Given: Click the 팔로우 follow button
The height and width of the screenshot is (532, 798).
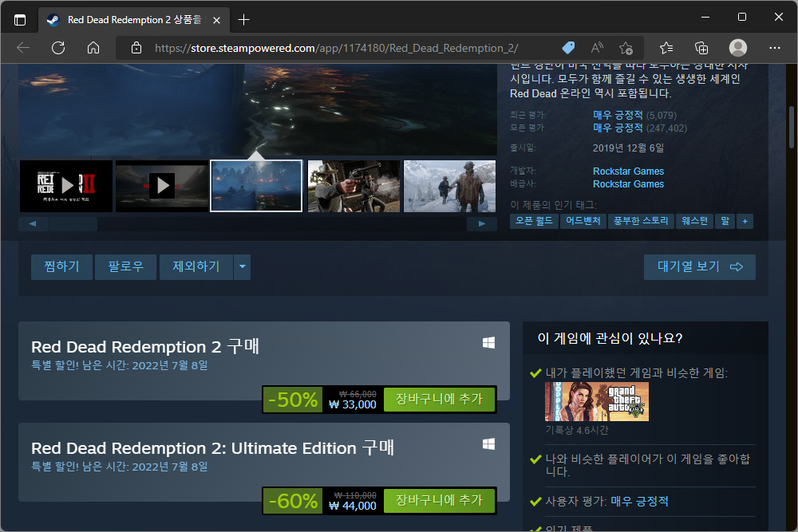Looking at the screenshot, I should tap(126, 267).
